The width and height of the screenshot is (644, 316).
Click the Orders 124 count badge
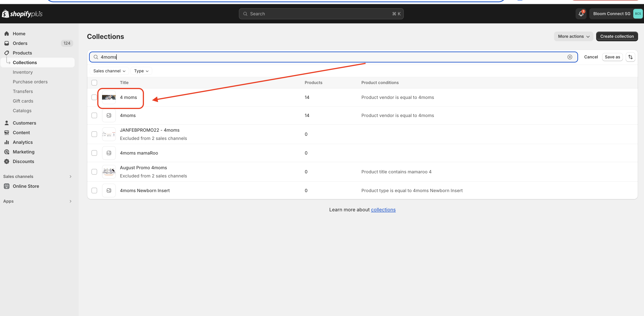click(67, 43)
